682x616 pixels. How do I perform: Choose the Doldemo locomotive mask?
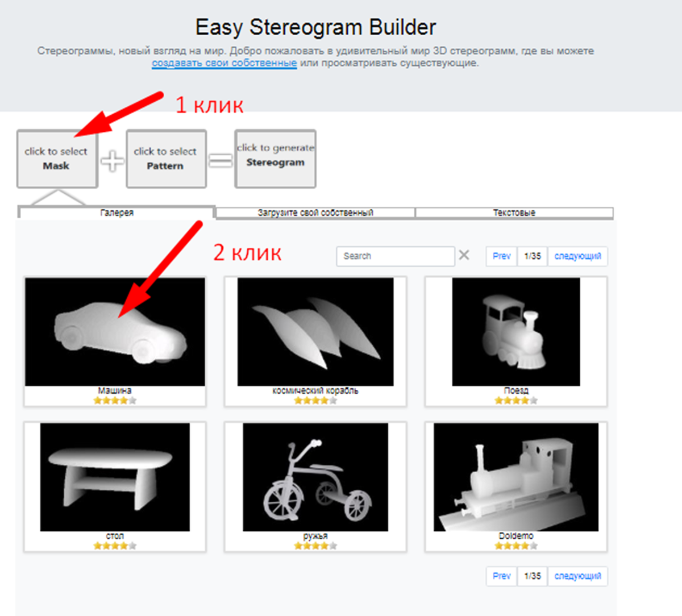(516, 477)
